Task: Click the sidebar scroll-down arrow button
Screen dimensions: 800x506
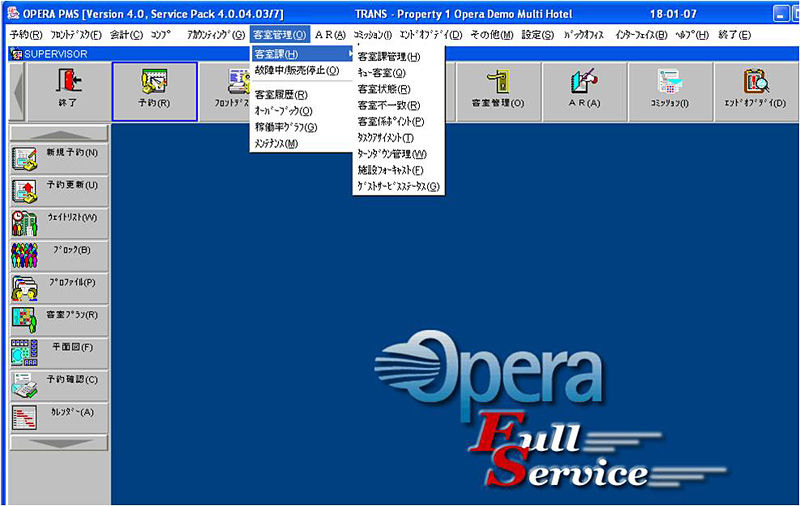Action: tap(59, 443)
